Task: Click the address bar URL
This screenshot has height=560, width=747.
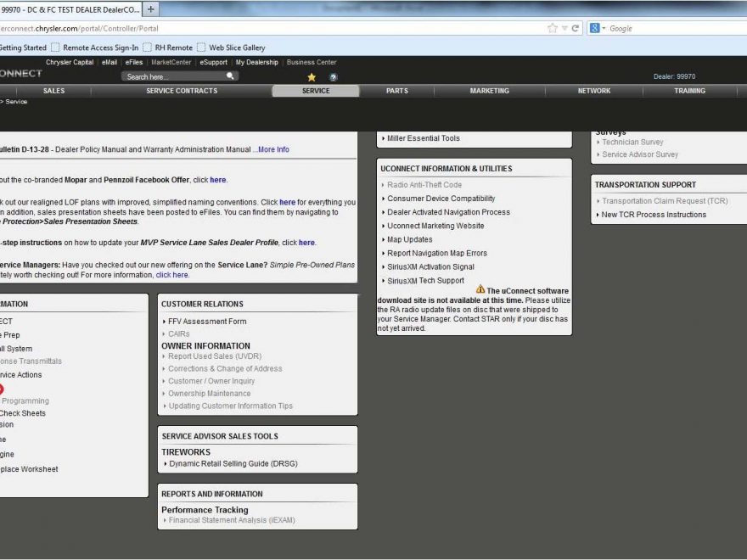Action: click(79, 29)
